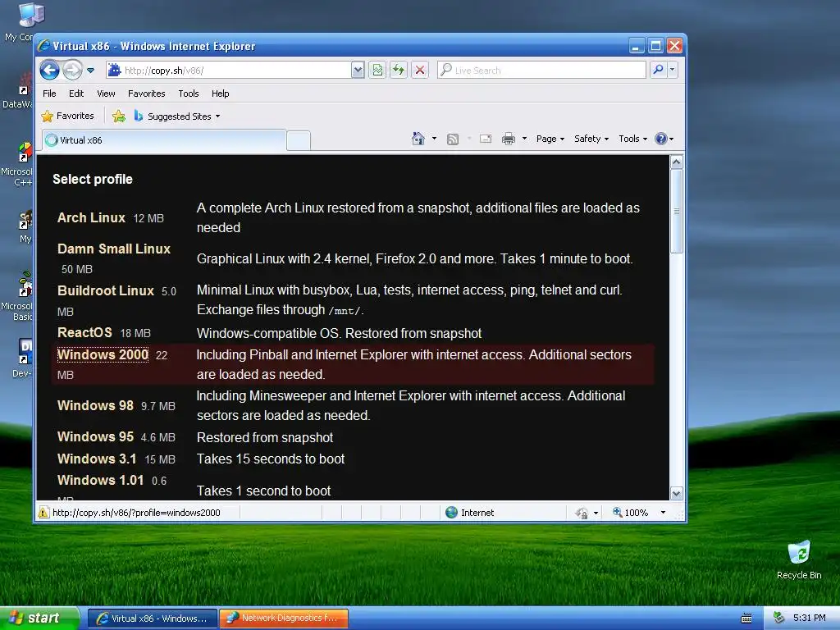Refresh the page with green arrows icon
Viewport: 840px width, 630px height.
pos(399,71)
